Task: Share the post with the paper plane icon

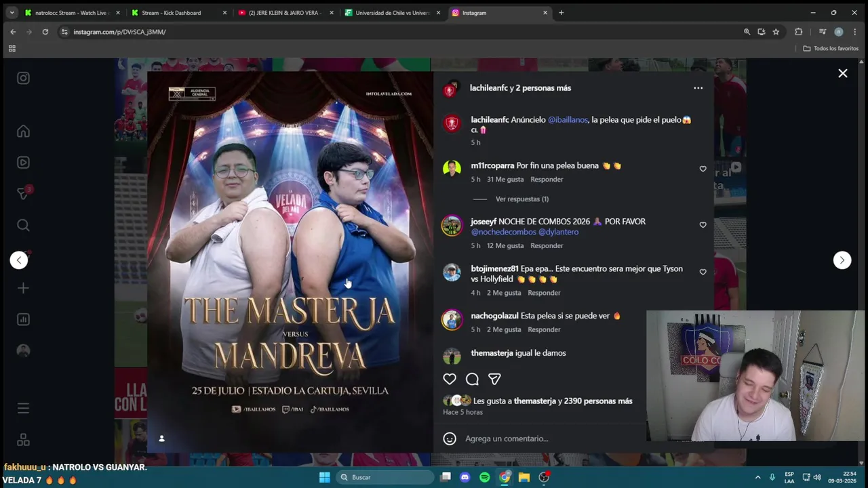Action: click(x=494, y=380)
